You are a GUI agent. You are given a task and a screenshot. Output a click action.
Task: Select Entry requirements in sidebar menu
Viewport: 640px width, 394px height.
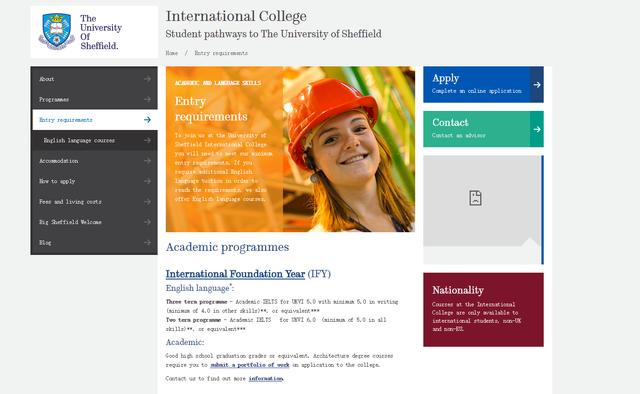(95, 120)
